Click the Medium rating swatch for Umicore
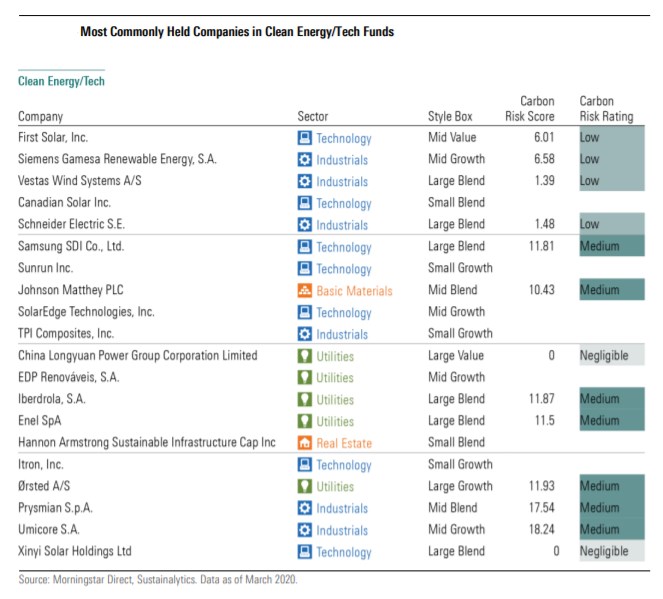Viewport: 663px width, 599px height. [x=611, y=530]
